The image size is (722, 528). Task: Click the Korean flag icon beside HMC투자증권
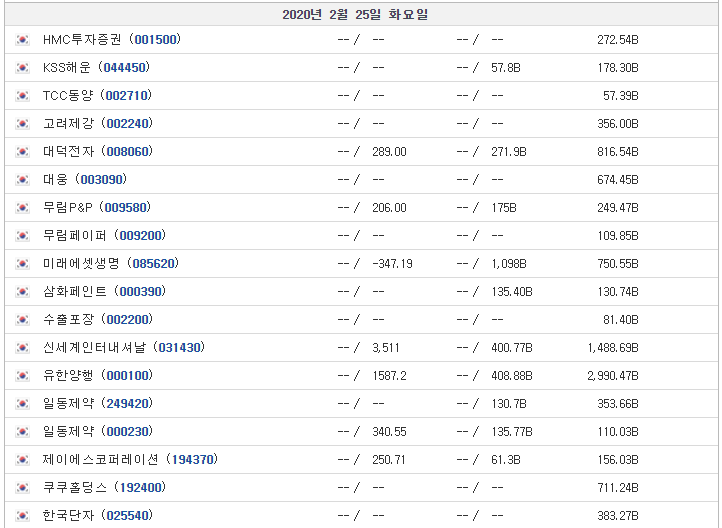22,40
